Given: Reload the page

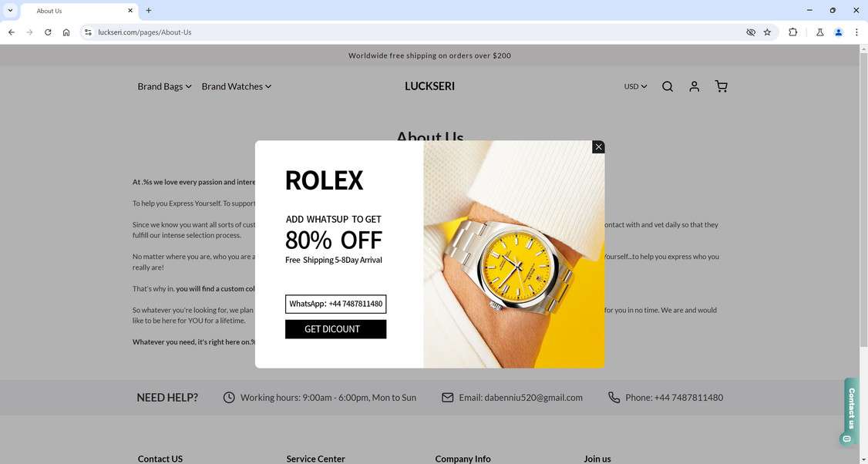Looking at the screenshot, I should click(48, 32).
